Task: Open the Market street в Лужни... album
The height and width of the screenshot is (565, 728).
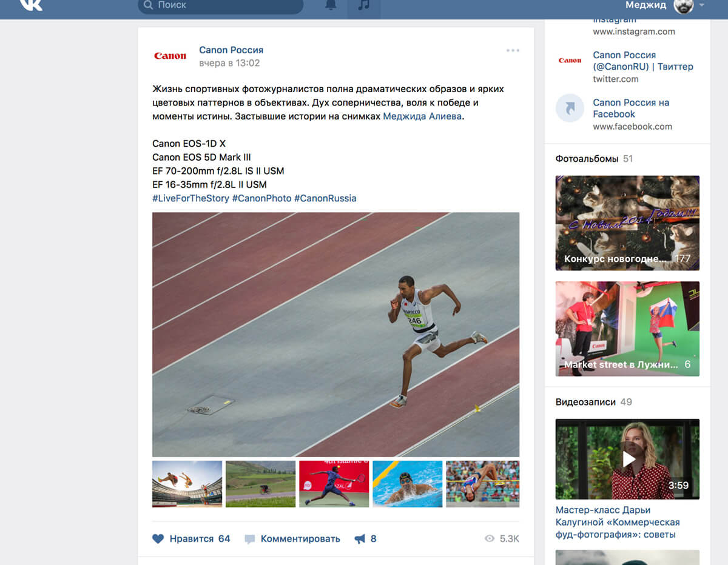Action: tap(627, 329)
